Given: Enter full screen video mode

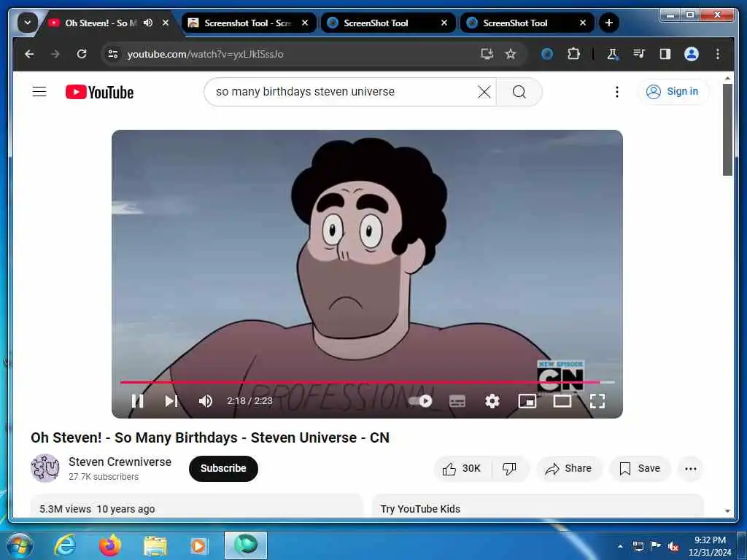Looking at the screenshot, I should pos(597,401).
